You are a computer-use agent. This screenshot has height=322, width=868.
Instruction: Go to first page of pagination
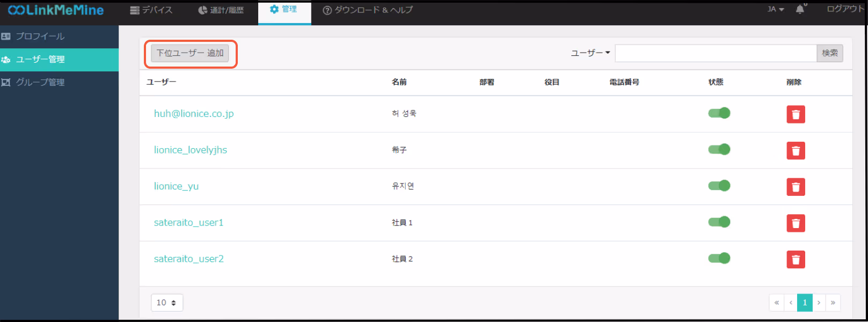[777, 303]
